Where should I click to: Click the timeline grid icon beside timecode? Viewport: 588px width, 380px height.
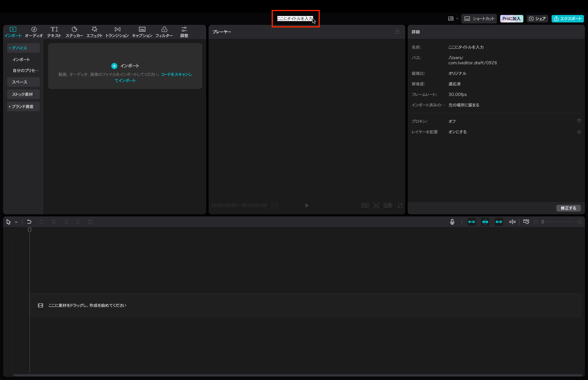click(274, 205)
